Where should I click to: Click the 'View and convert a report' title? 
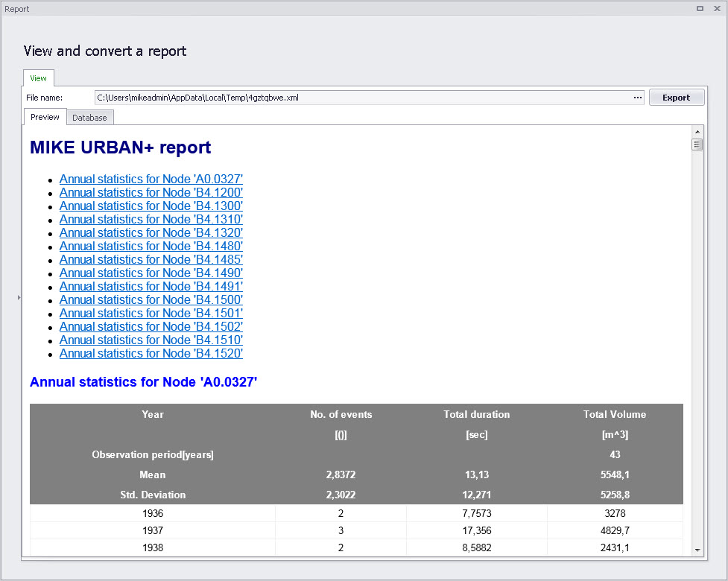pyautogui.click(x=105, y=51)
